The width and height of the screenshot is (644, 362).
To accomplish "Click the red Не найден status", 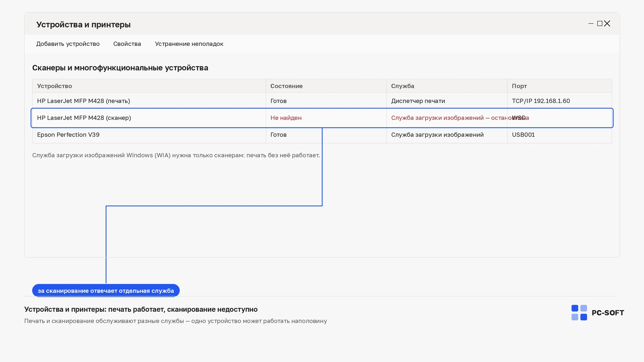I will click(286, 118).
